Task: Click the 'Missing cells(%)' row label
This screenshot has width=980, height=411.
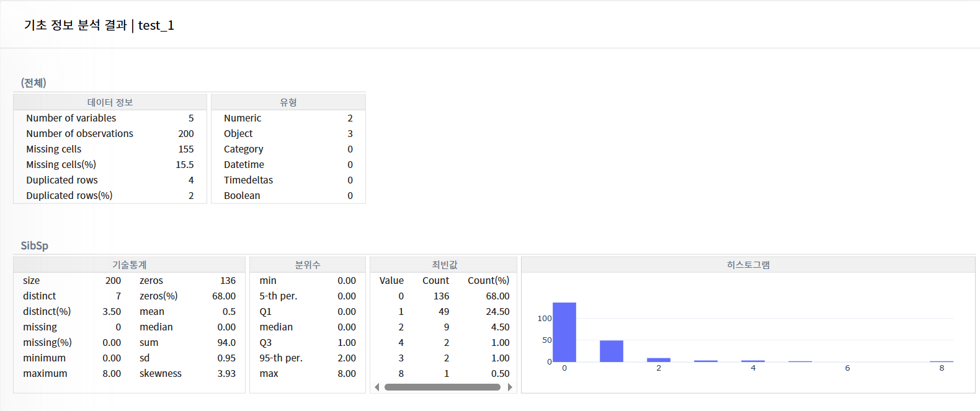Action: click(x=61, y=164)
